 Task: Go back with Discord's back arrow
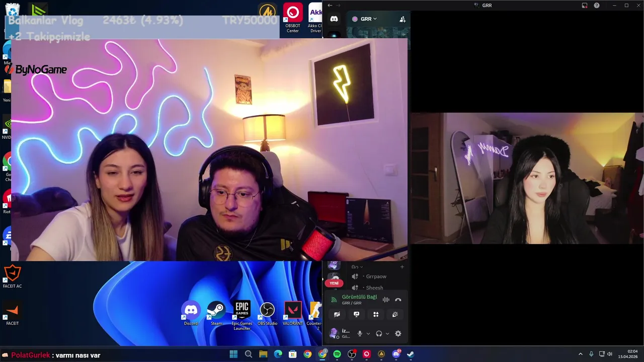[330, 5]
